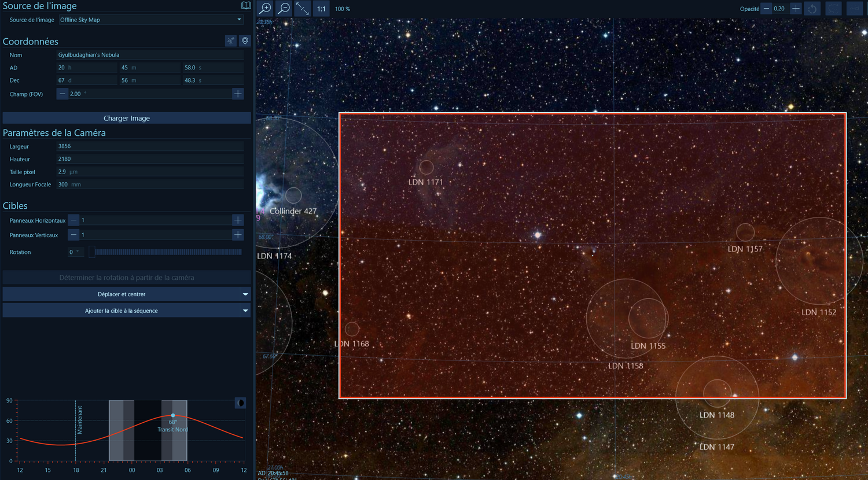Click the AD minutes field
This screenshot has height=480, width=868.
[150, 68]
